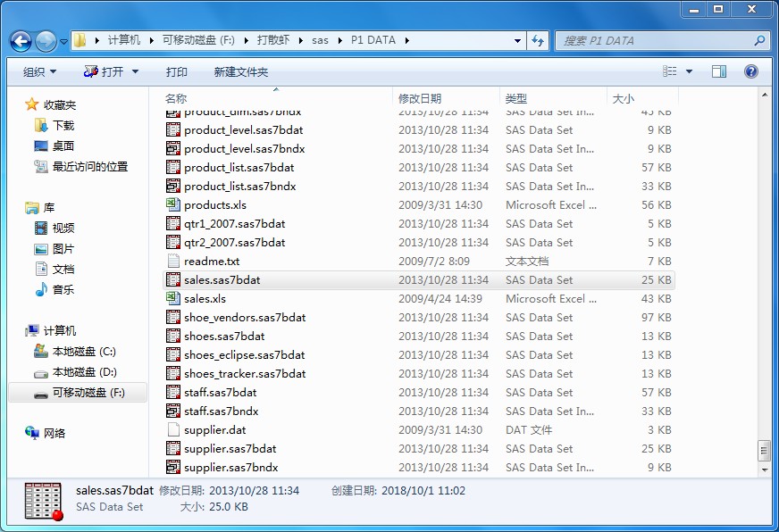Image resolution: width=779 pixels, height=532 pixels.
Task: Select the 可移动磁盘 (F:) drive
Action: click(x=88, y=392)
